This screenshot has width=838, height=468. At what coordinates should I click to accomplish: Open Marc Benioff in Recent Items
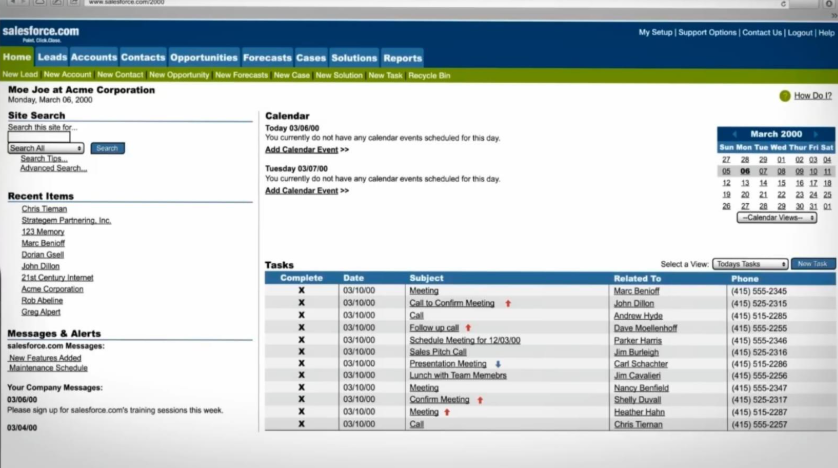[x=43, y=242]
